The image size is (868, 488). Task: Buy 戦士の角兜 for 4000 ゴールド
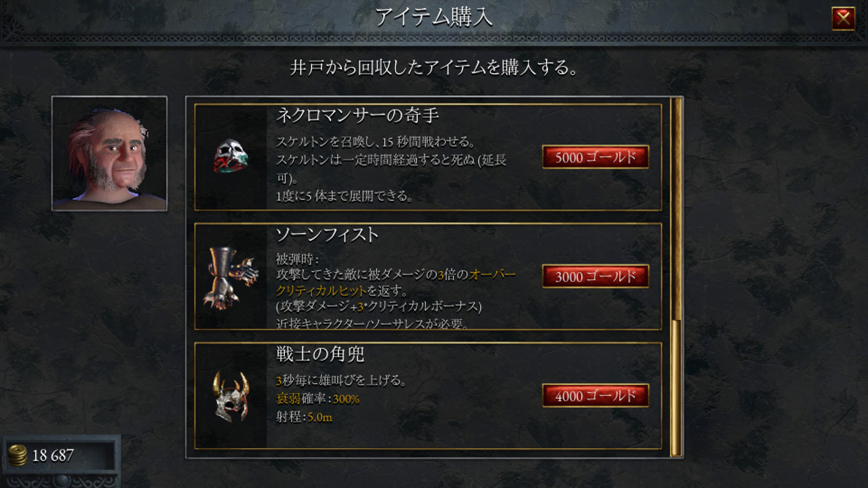[595, 396]
